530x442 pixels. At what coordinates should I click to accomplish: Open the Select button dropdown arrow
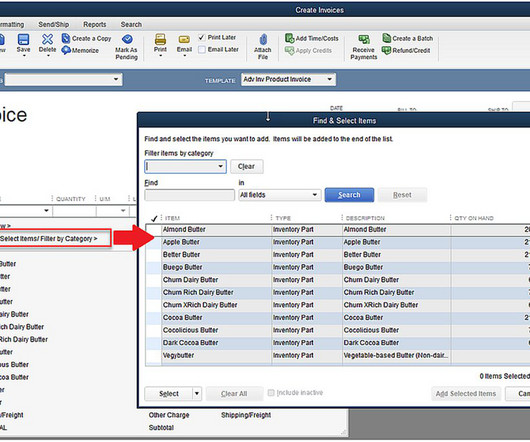(197, 394)
